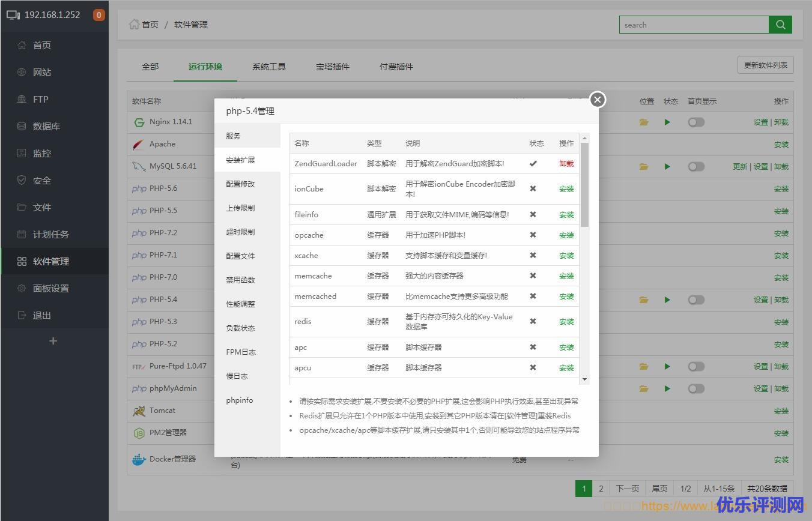Open 配置修改 section in php dialog
Image resolution: width=812 pixels, height=521 pixels.
click(x=247, y=184)
